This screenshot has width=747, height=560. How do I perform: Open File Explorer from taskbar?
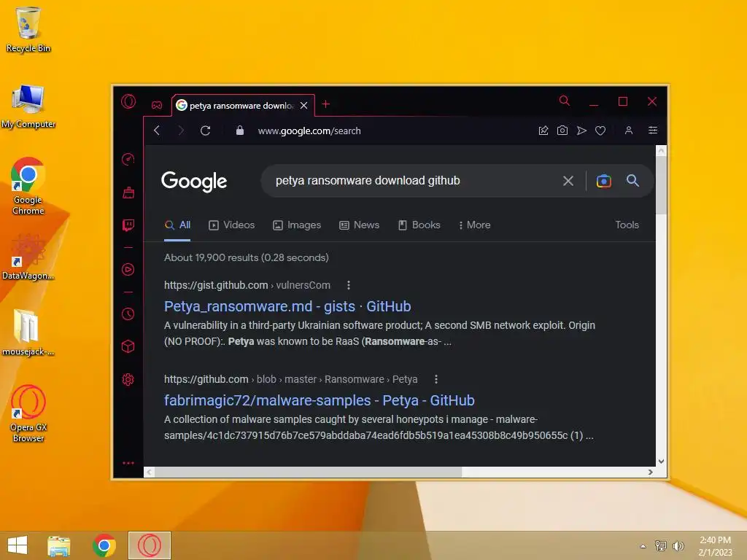(58, 545)
